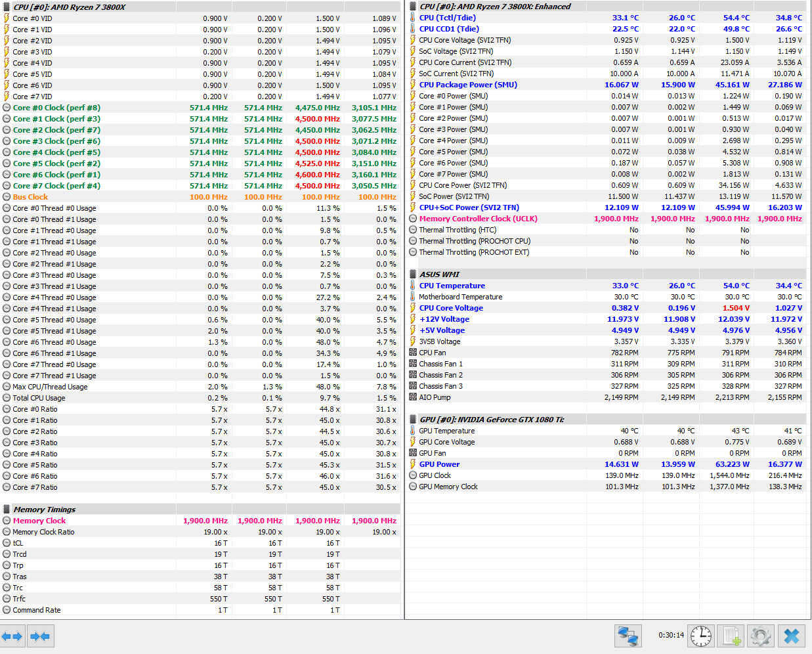This screenshot has width=812, height=654.
Task: Select the Core #3 VID row label
Action: (x=32, y=52)
